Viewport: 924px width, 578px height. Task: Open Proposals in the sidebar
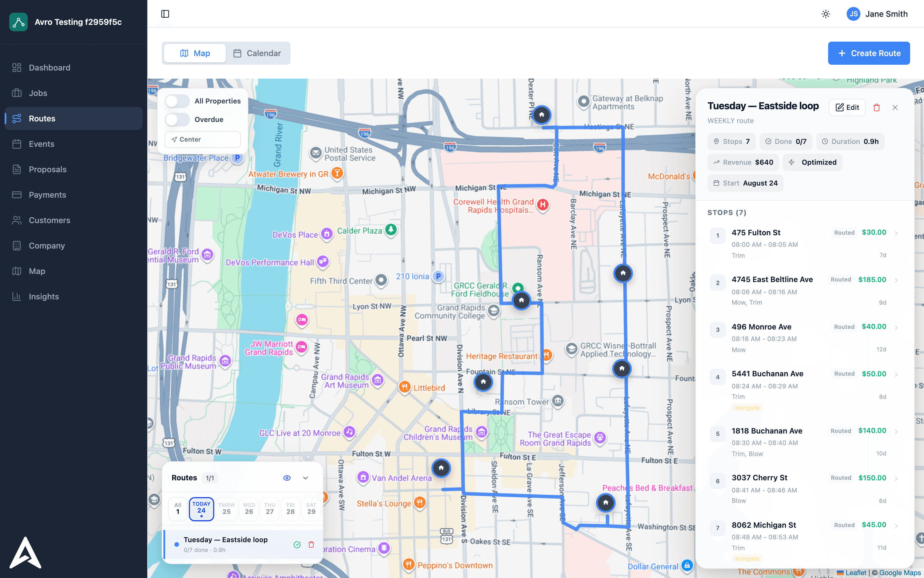(73, 169)
